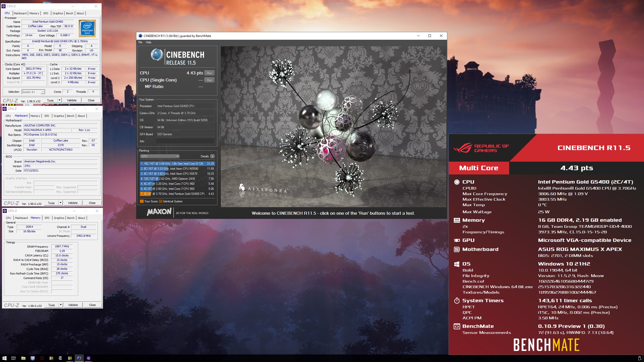Click the Windows OS icon in BenchMate panel

[x=457, y=264]
